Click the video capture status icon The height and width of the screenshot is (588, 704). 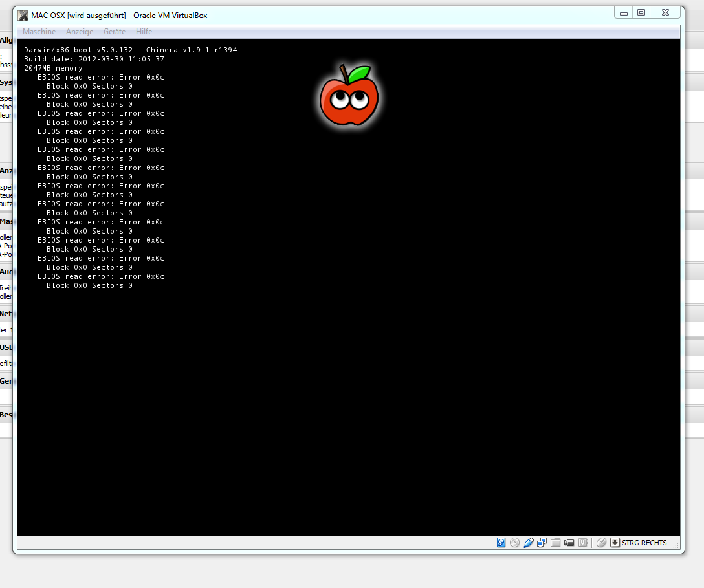(569, 543)
